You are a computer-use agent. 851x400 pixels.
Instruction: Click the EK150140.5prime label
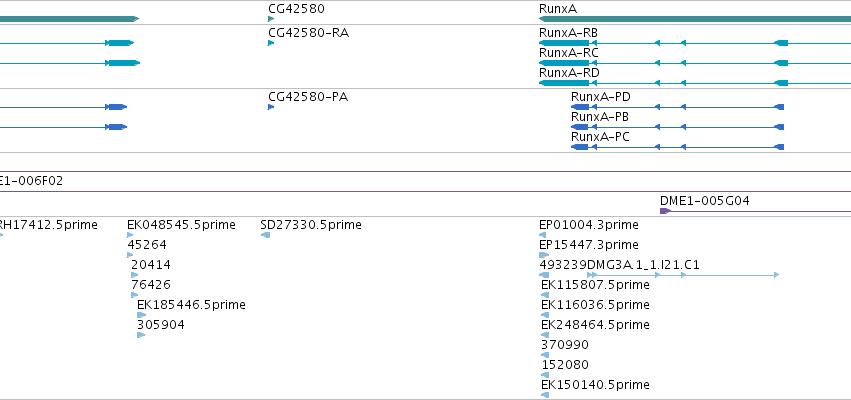tap(595, 385)
